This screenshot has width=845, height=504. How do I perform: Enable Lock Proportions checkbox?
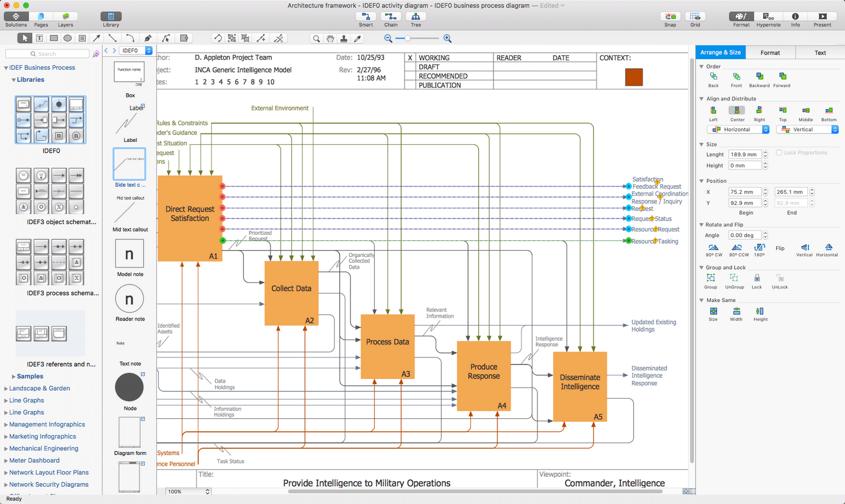point(779,153)
